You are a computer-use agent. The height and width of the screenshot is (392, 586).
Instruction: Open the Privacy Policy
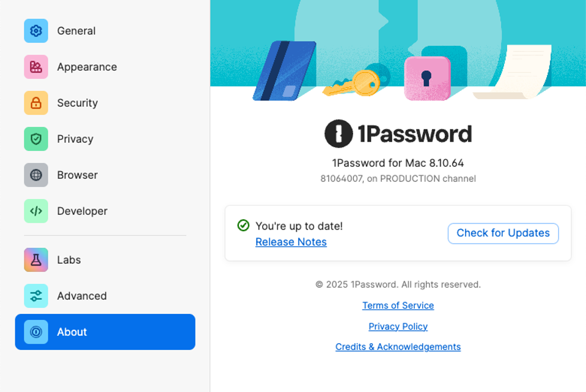(x=398, y=326)
